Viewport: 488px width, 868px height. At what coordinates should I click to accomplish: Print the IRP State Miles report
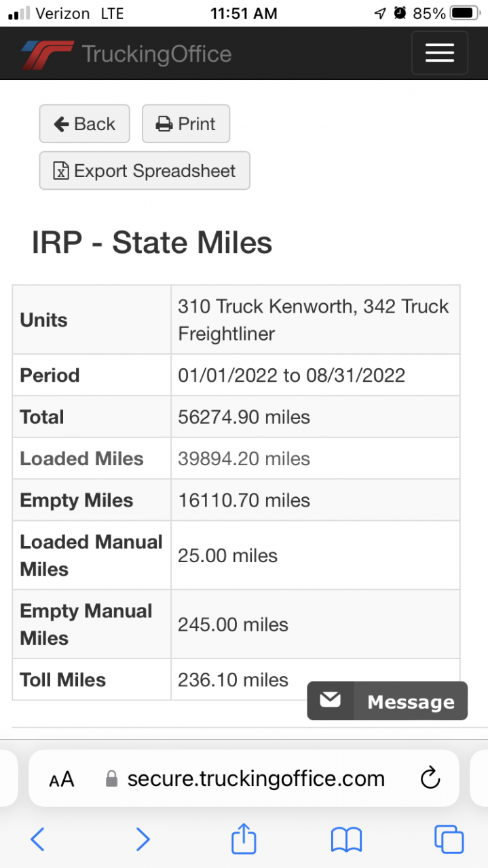pyautogui.click(x=185, y=124)
